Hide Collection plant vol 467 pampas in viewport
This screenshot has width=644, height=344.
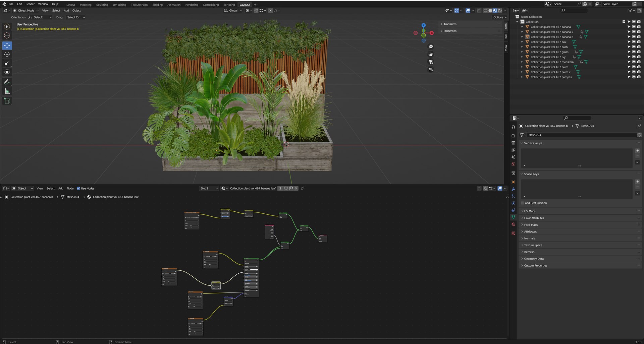click(x=634, y=77)
